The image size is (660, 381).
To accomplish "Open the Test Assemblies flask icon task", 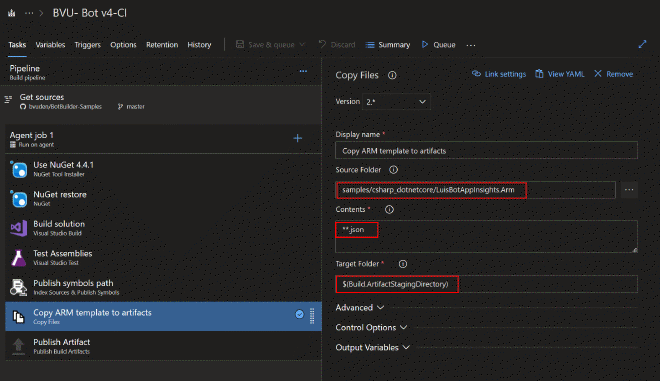I will (19, 258).
